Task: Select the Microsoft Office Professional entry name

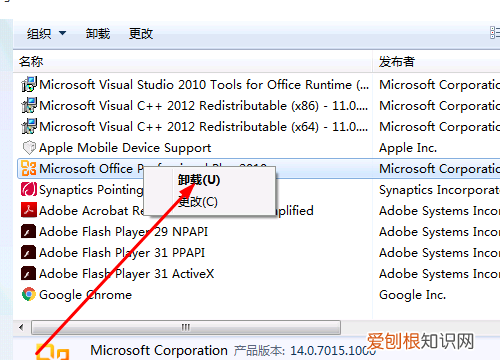Action: point(91,169)
